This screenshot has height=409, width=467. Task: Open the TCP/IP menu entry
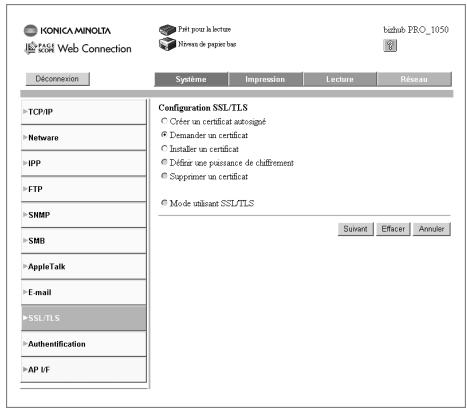click(x=84, y=112)
